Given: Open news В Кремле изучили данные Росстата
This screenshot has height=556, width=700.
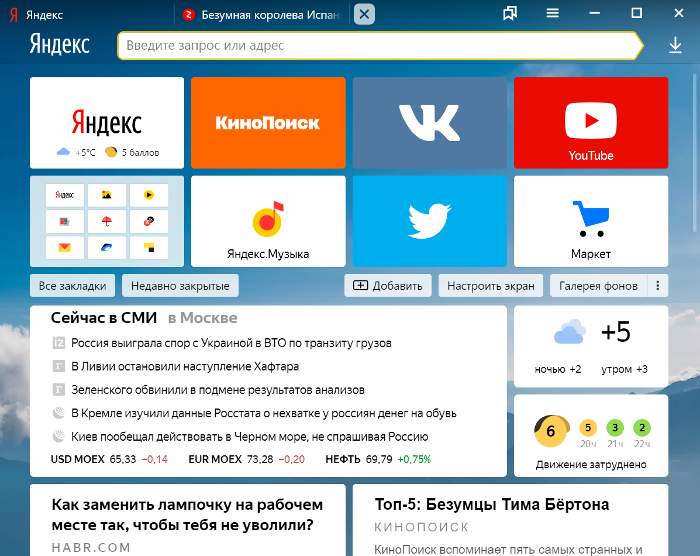Looking at the screenshot, I should (264, 413).
